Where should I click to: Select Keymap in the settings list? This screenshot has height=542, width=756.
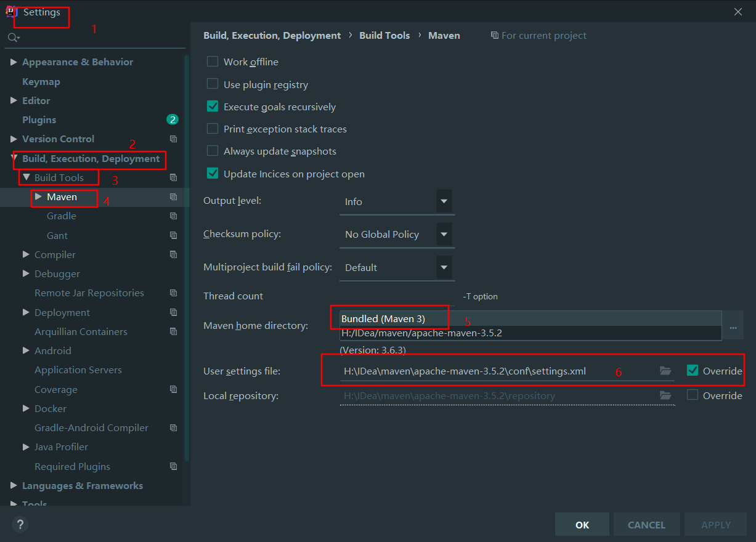pyautogui.click(x=41, y=81)
